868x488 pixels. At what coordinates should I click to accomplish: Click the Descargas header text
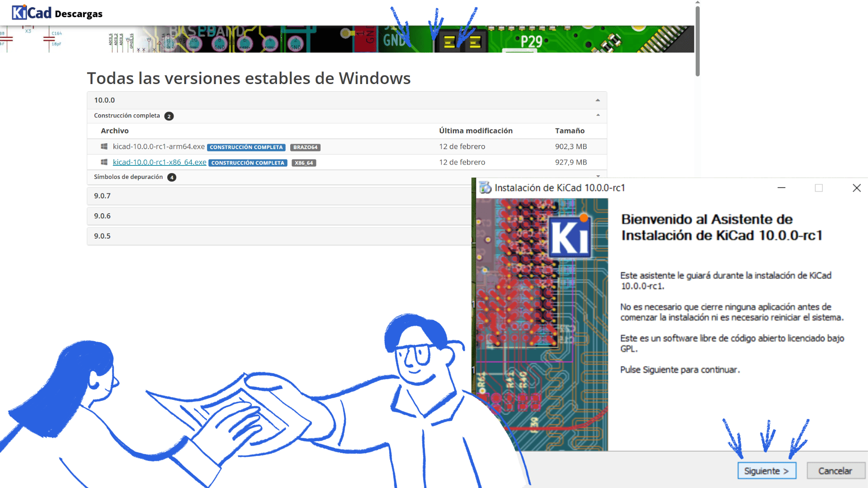(x=79, y=14)
